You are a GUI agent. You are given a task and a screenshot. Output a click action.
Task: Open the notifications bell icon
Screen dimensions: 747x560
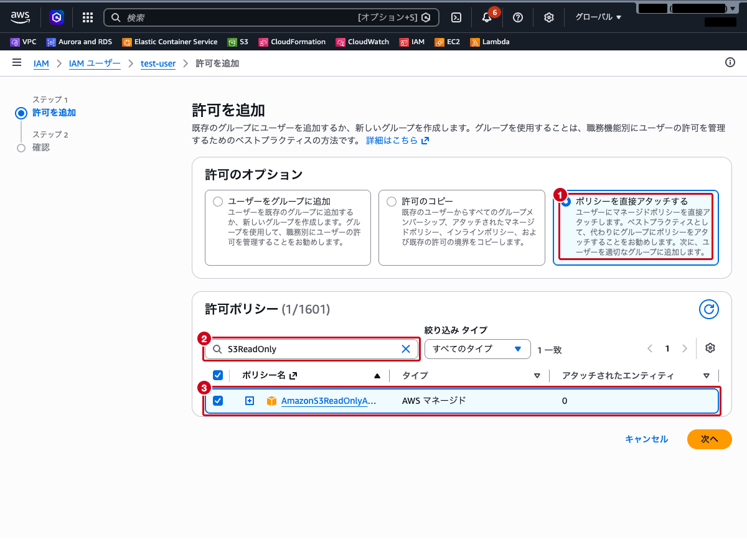point(487,17)
